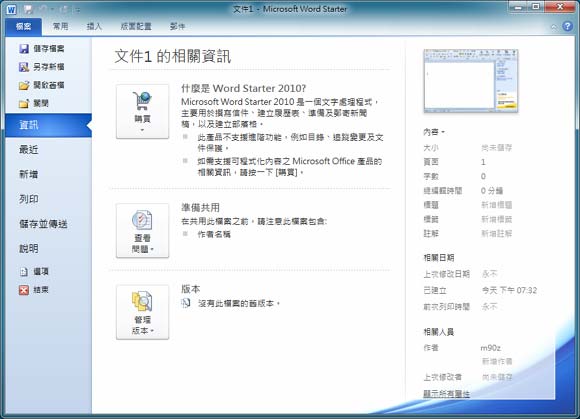Screen dimensions: 580x419
Task: Expand the 內容 properties dropdown
Action: click(434, 132)
